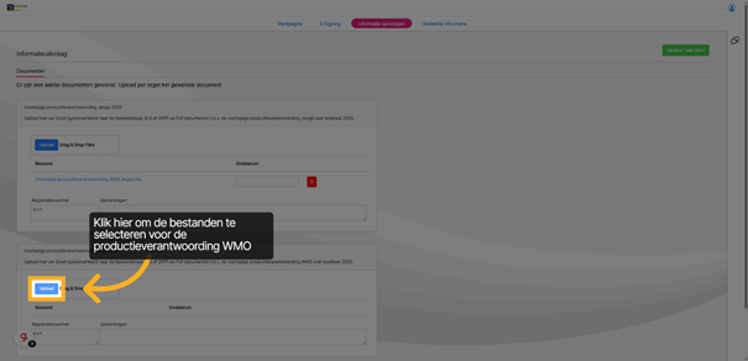Click the red 'g.' floating widget icon

[23, 337]
